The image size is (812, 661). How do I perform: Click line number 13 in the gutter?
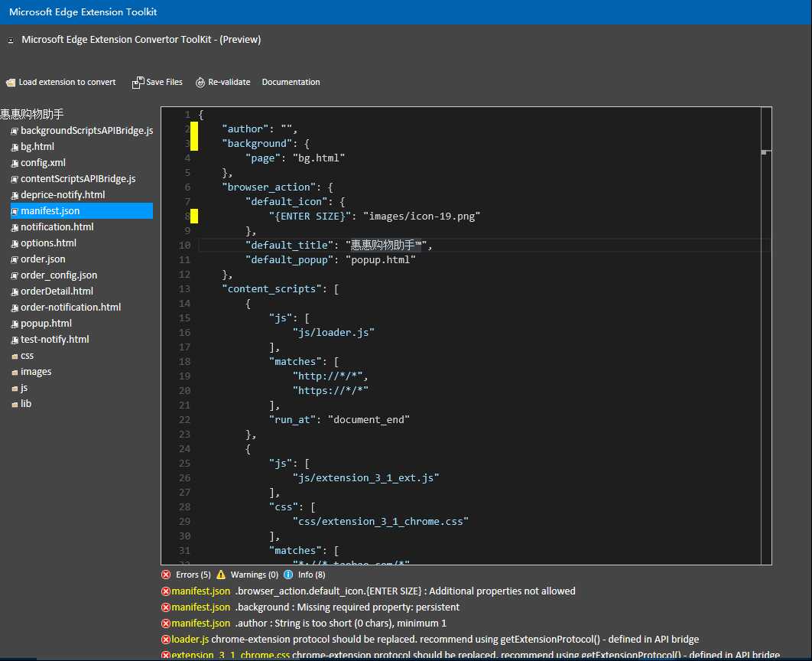[x=185, y=288]
